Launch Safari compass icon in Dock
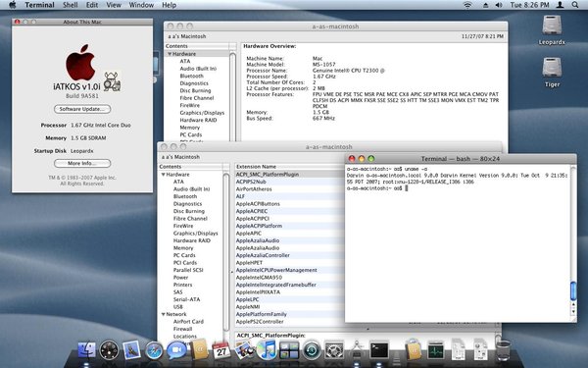The height and width of the screenshot is (368, 588). point(154,350)
